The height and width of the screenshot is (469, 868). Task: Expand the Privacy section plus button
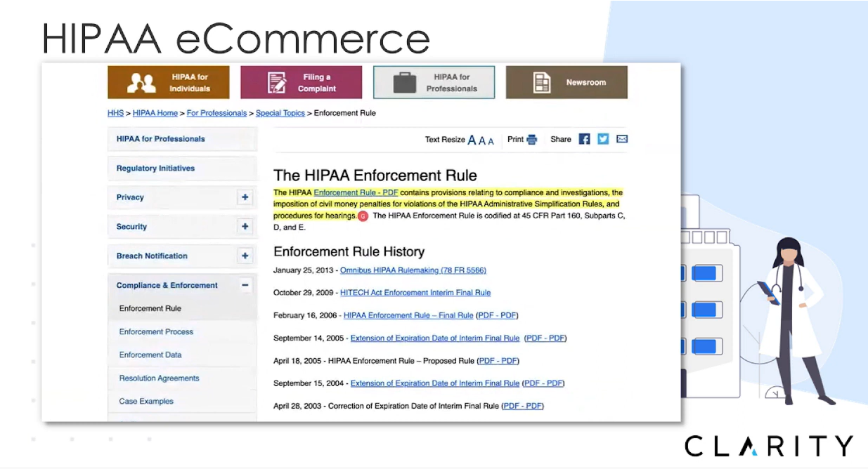click(245, 197)
